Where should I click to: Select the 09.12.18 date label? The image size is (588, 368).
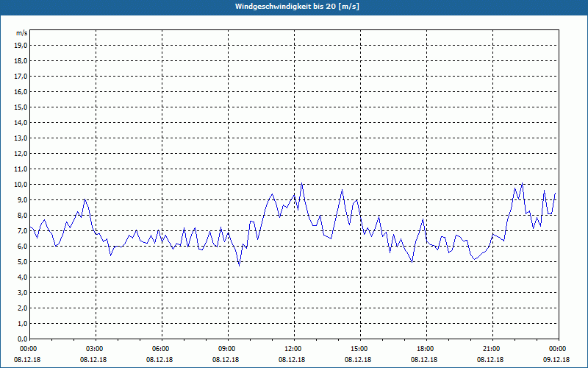pos(556,359)
